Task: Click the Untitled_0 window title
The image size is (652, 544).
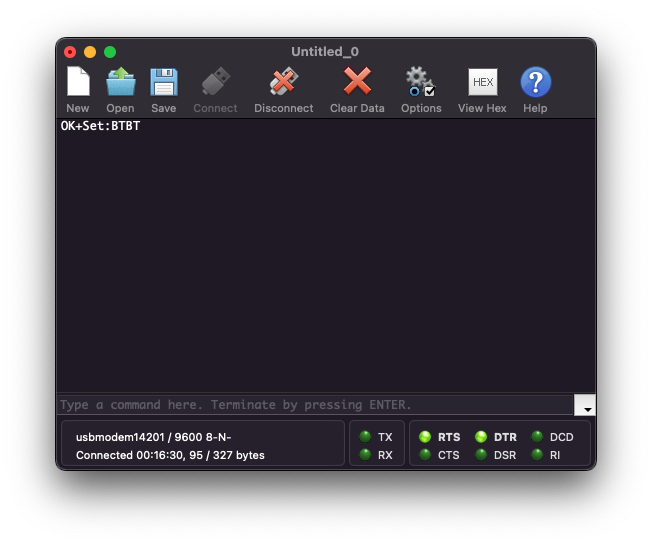Action: 325,52
